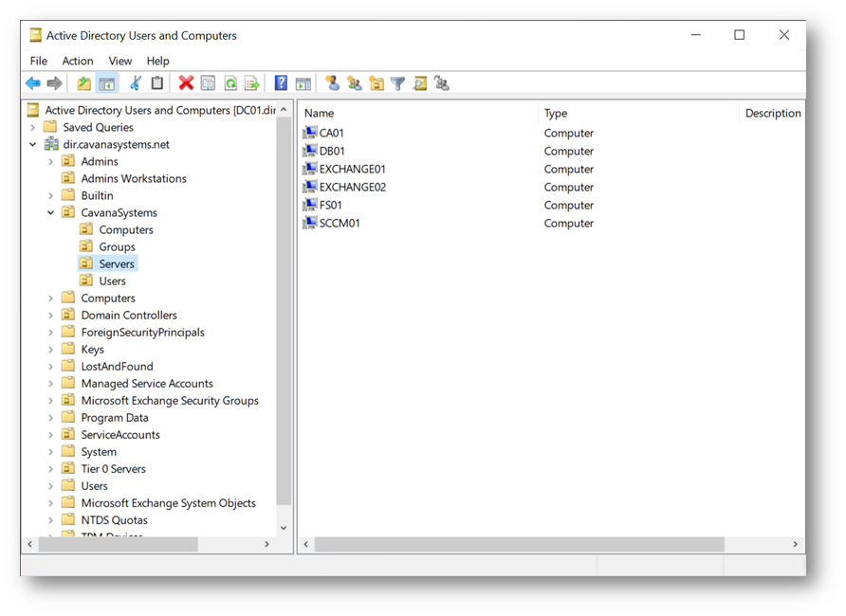Screen dimensions: 846x616
Task: Select the LostAndFound container
Action: [117, 367]
